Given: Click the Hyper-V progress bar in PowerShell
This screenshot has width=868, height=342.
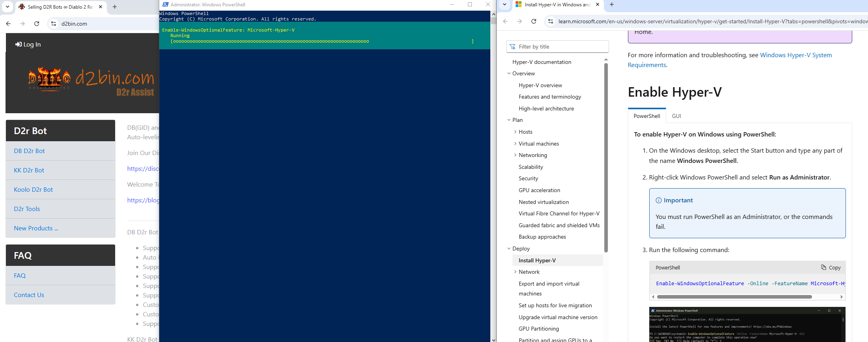Looking at the screenshot, I should point(322,41).
